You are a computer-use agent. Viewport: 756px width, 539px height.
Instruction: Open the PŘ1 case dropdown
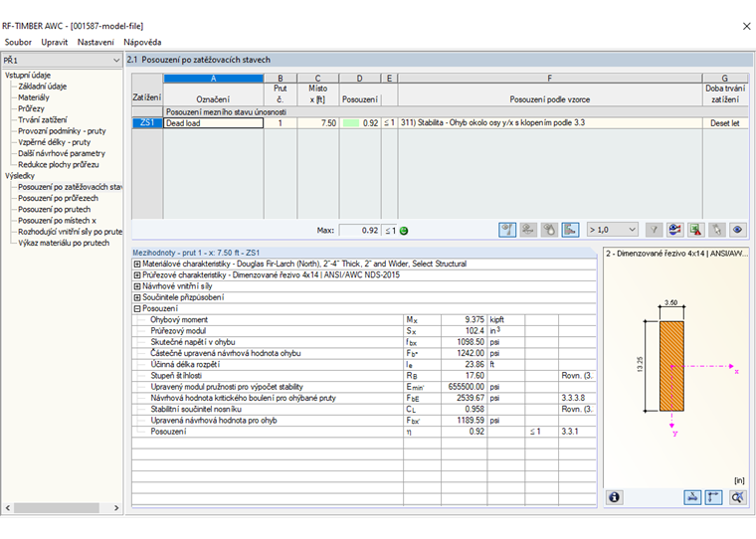62,61
